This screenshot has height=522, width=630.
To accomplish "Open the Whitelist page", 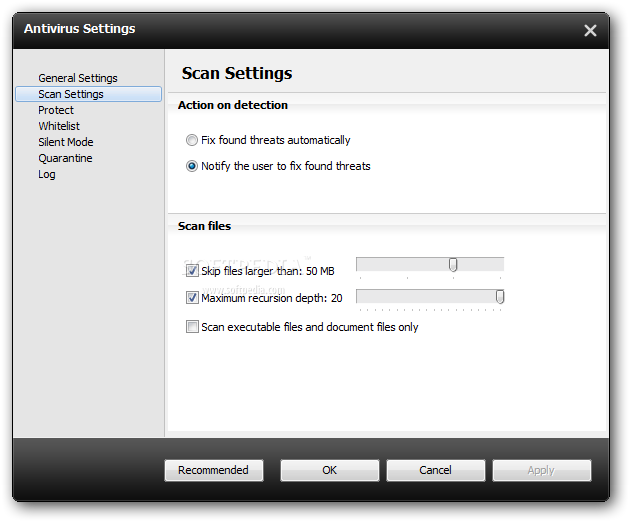I will (x=59, y=126).
